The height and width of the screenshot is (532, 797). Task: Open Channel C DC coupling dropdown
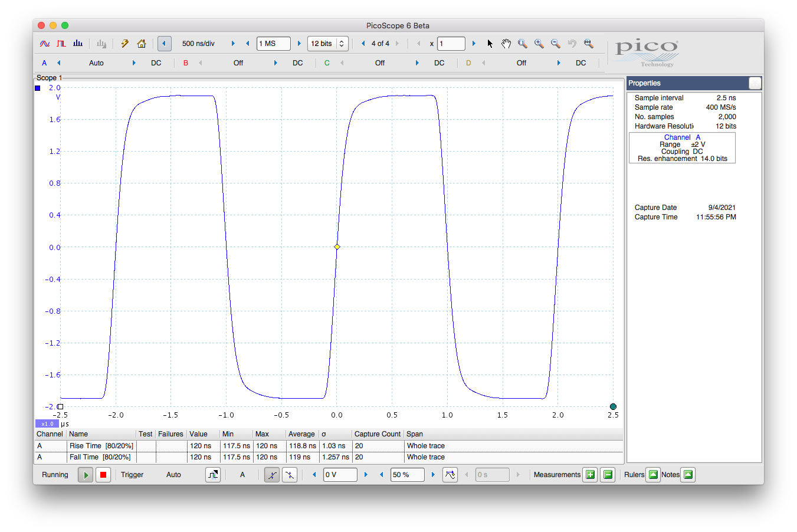tap(440, 63)
